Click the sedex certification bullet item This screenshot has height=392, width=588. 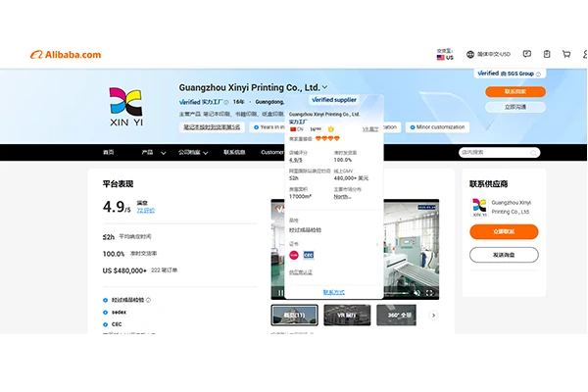click(x=115, y=312)
